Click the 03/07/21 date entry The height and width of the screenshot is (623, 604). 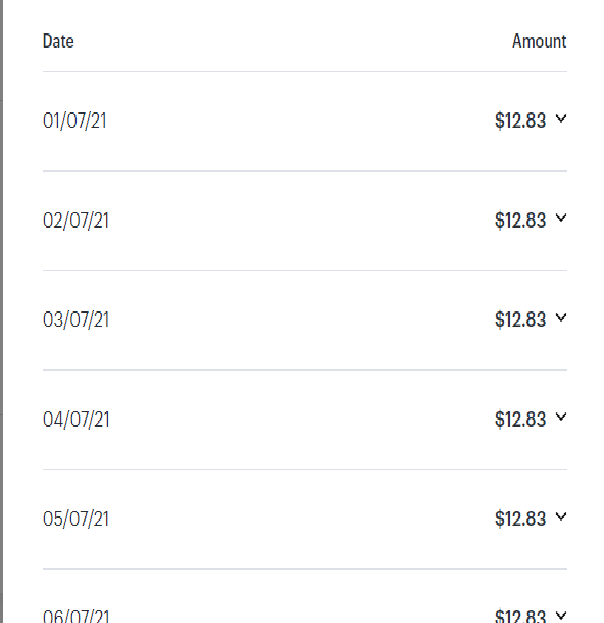click(76, 320)
